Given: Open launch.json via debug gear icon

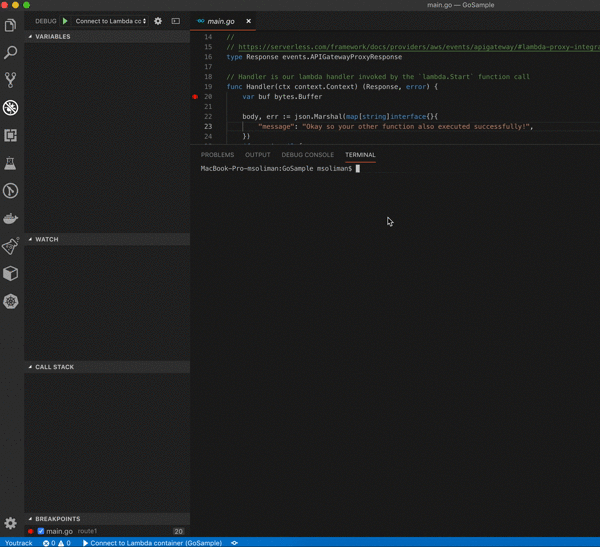Looking at the screenshot, I should [158, 21].
